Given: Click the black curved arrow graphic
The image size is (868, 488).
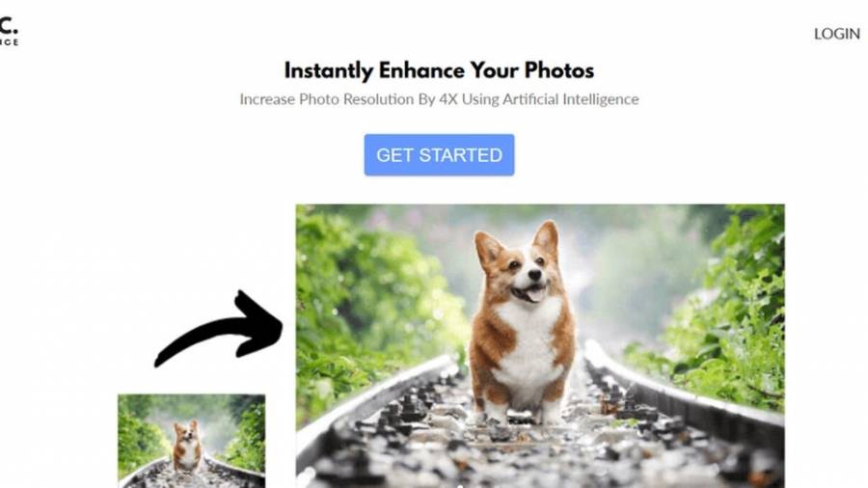Looking at the screenshot, I should 219,329.
